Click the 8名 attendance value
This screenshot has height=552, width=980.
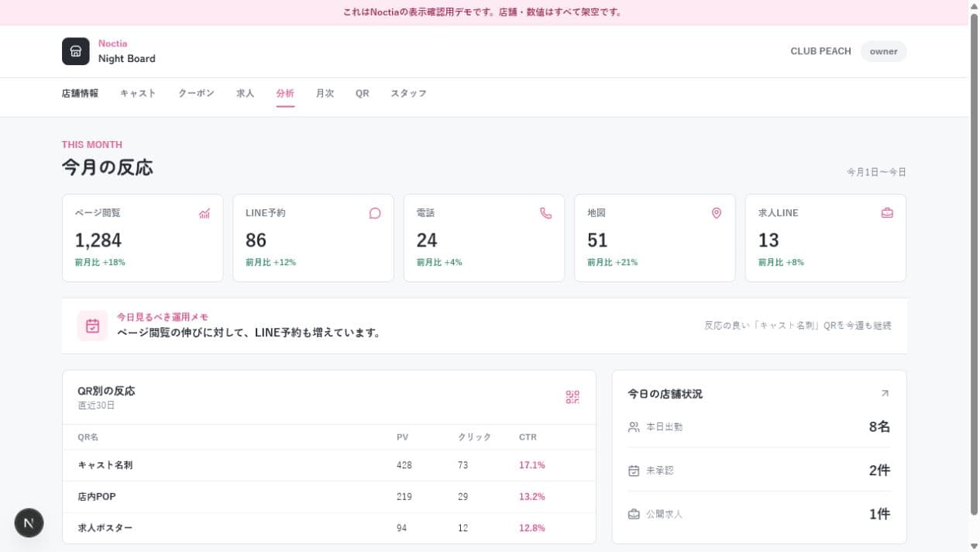tap(879, 426)
